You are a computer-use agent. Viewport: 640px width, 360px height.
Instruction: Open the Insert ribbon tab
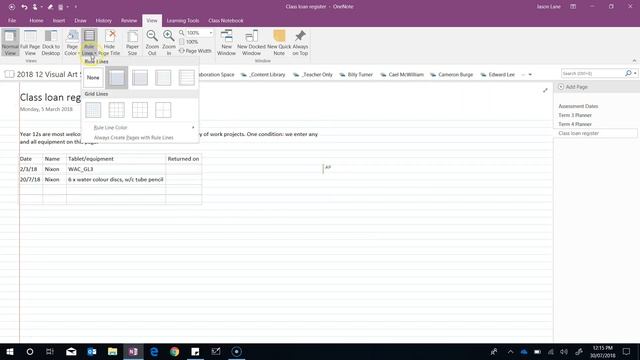59,20
